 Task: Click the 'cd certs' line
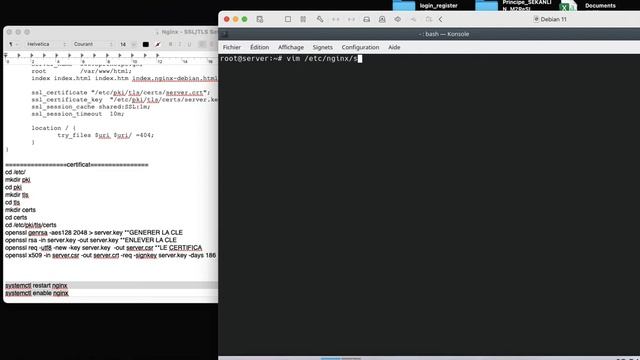coord(16,218)
